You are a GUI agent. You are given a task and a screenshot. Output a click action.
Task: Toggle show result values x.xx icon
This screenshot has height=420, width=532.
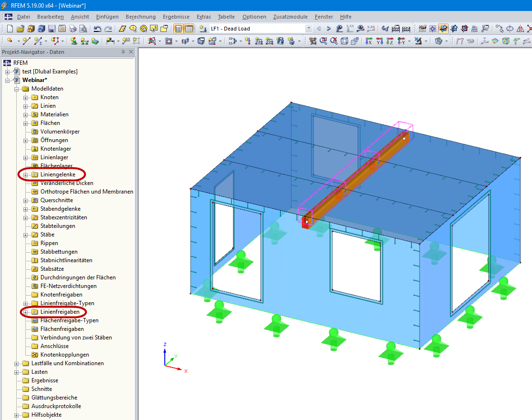coord(371,29)
